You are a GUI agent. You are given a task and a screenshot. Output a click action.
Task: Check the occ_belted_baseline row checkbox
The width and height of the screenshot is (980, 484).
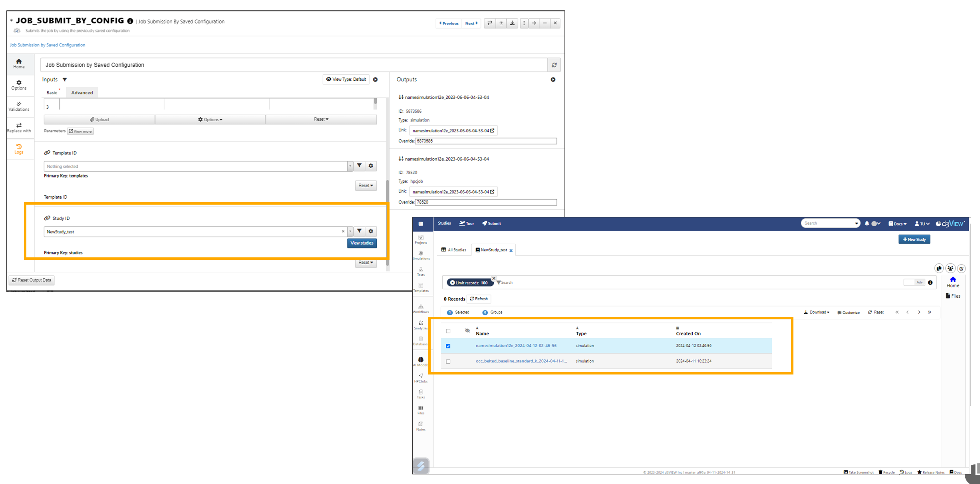(x=448, y=361)
